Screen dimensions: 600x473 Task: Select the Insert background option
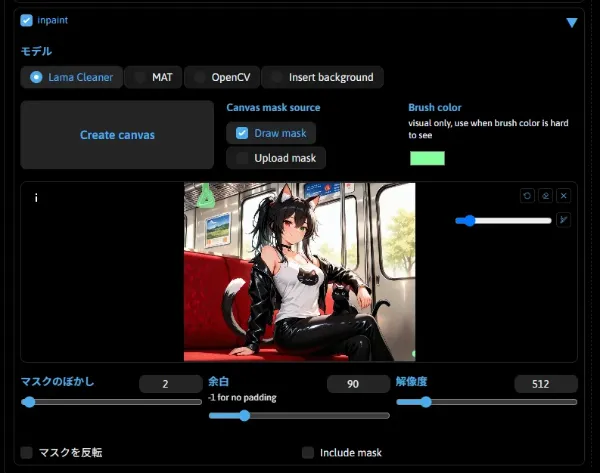click(277, 77)
